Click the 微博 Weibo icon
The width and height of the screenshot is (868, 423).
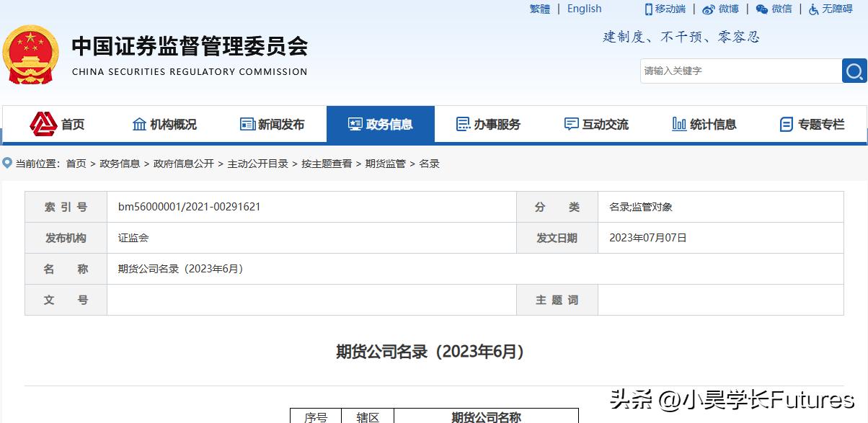(x=709, y=9)
